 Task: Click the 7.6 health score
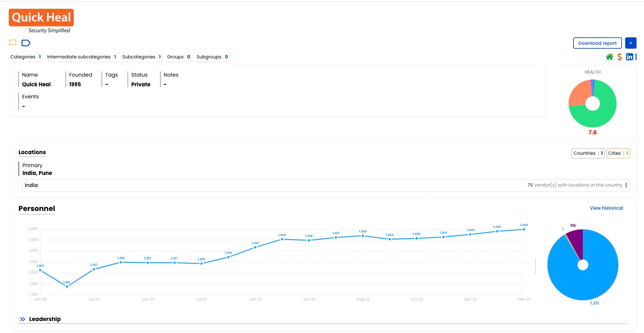tap(592, 132)
